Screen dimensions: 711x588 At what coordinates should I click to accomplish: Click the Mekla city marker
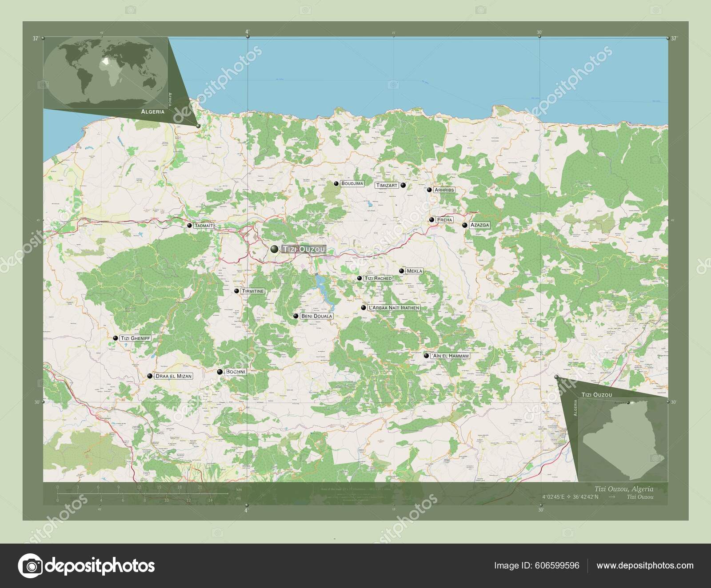[x=401, y=270]
